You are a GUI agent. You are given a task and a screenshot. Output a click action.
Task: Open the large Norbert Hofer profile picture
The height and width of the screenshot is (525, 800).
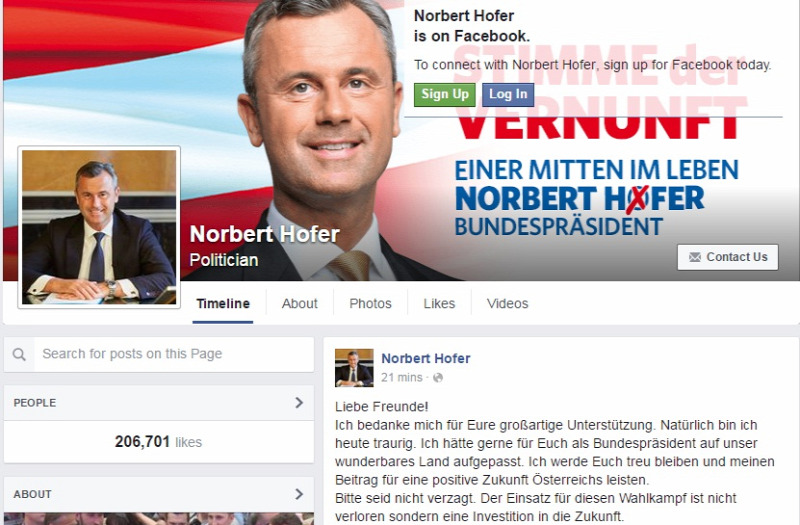point(99,227)
